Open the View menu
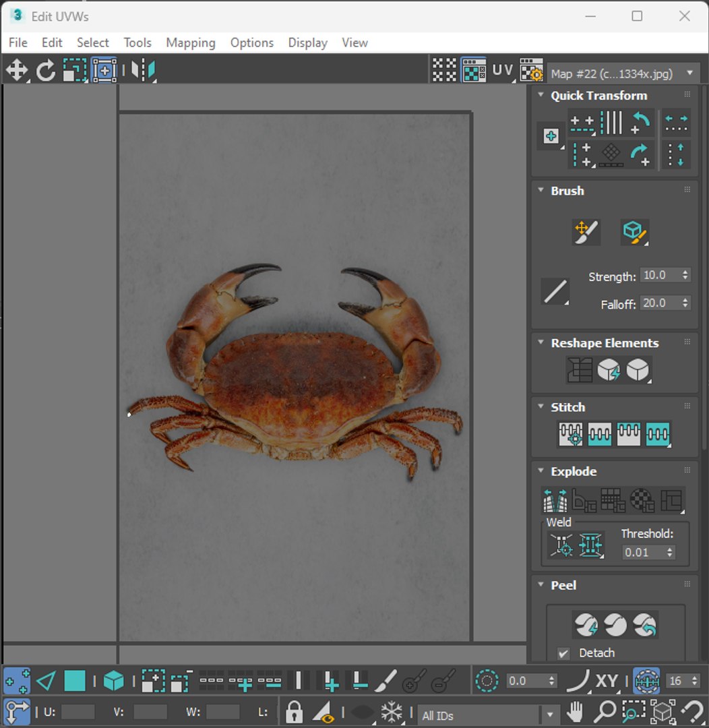This screenshot has height=728, width=709. click(354, 42)
